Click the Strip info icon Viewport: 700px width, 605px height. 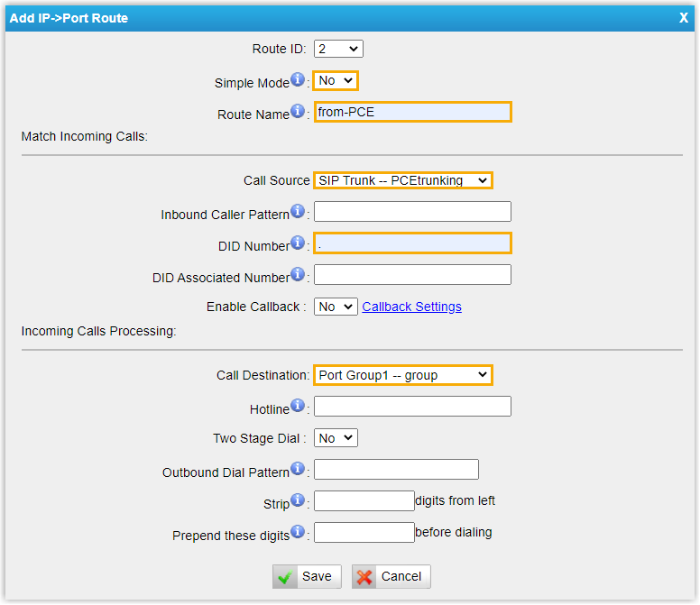pyautogui.click(x=298, y=500)
